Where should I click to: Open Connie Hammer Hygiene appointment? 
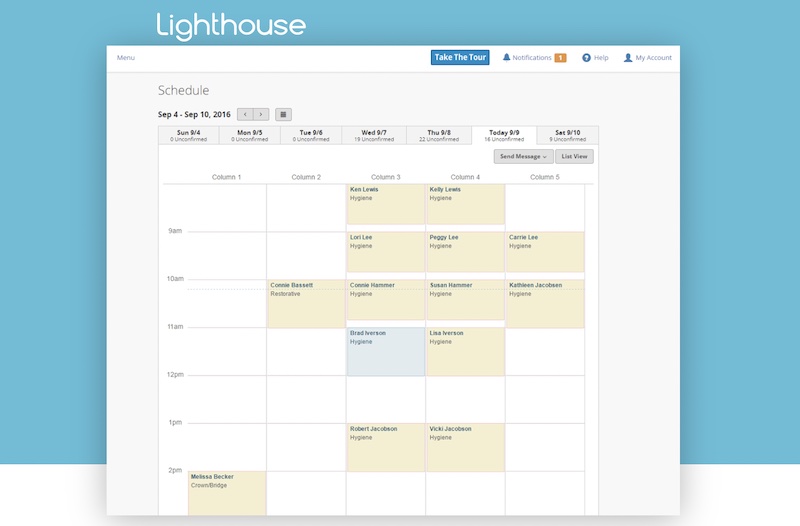386,300
